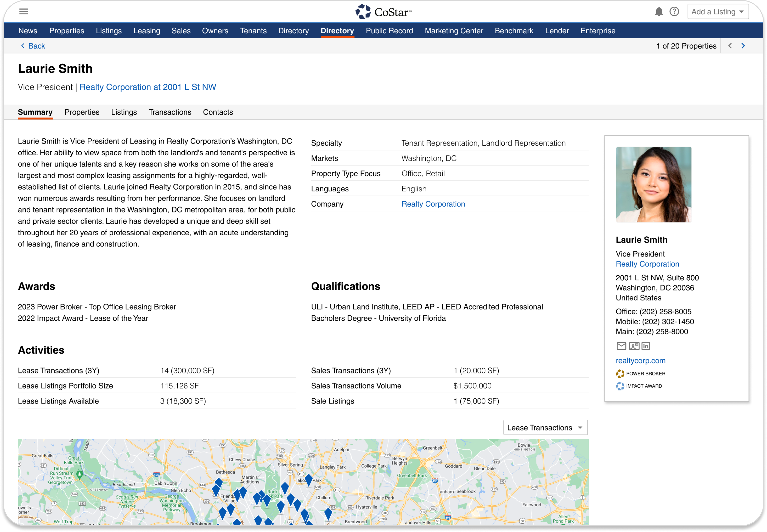767x532 pixels.
Task: Open the email icon to contact Laurie
Action: tap(621, 346)
